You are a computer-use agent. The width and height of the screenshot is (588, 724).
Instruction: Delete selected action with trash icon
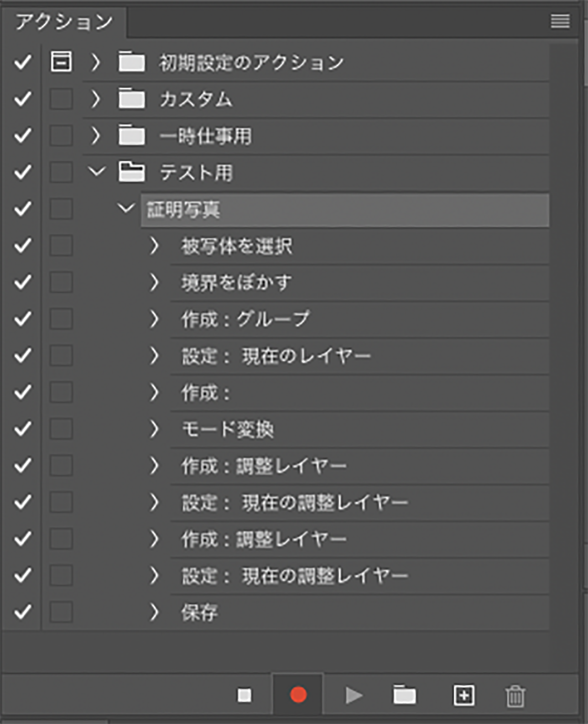tap(515, 696)
